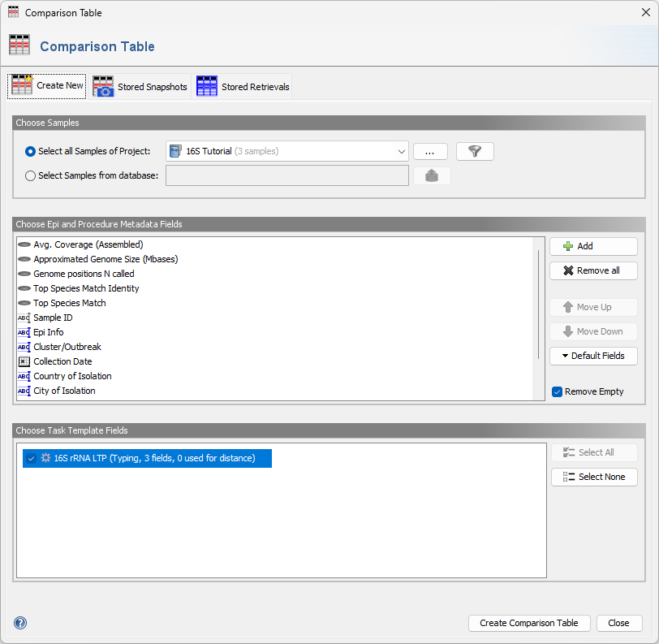Open help via the question mark icon

pyautogui.click(x=19, y=623)
